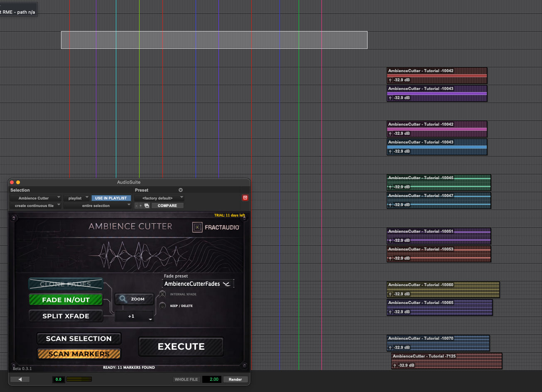Select clip name AmbienceCutter - Tutorial -7125
The height and width of the screenshot is (392, 542).
424,356
